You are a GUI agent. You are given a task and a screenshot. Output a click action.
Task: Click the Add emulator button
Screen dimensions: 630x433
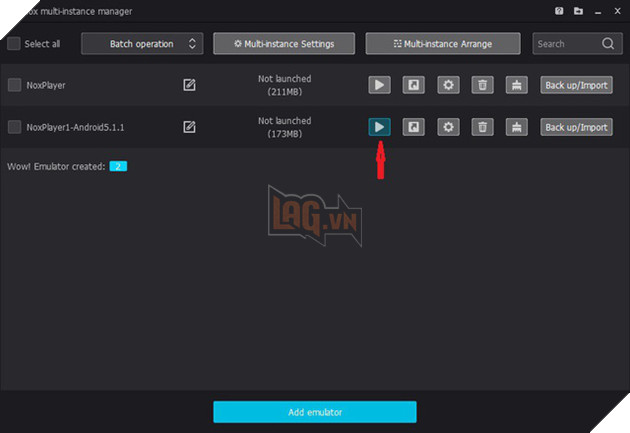click(x=315, y=412)
